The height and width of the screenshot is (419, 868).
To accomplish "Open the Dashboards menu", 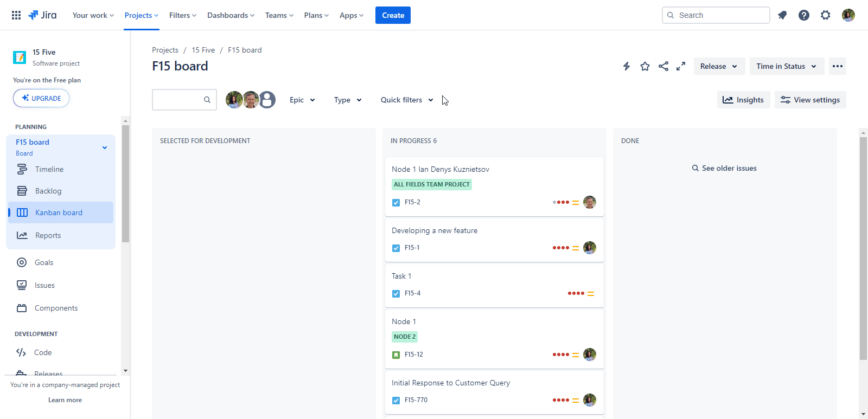I will (231, 15).
